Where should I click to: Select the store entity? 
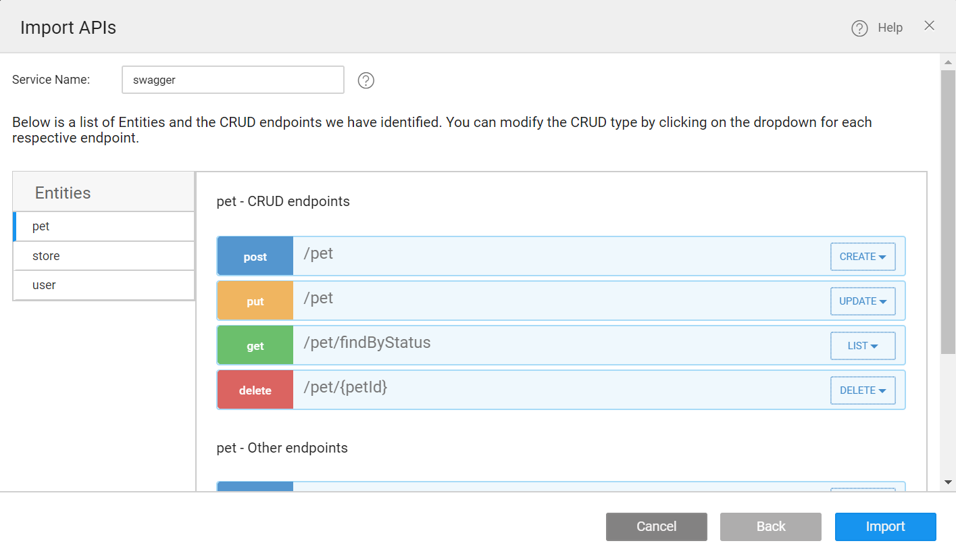tap(104, 256)
